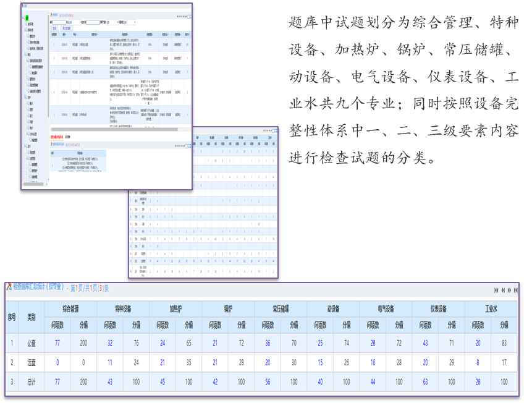Open 总计 question count 56 under 常压储罐
This screenshot has width=532, height=403.
point(268,382)
